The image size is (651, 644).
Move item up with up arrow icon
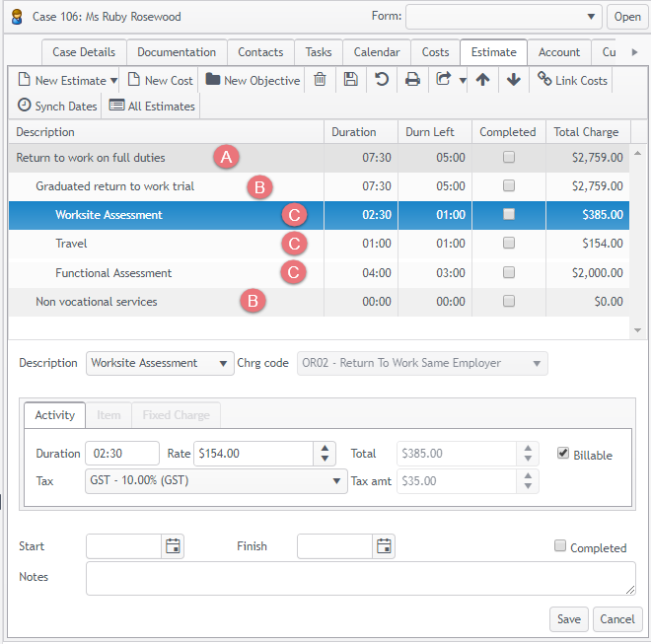[x=482, y=80]
